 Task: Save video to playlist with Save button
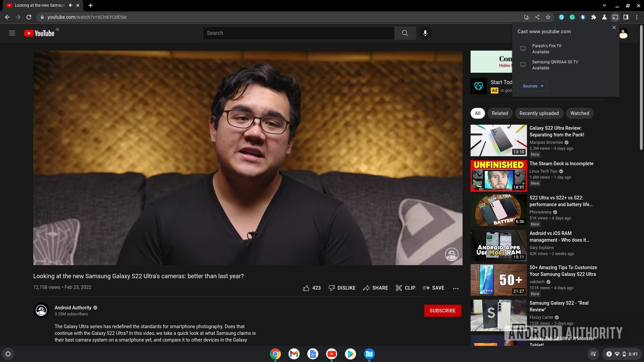(x=433, y=288)
